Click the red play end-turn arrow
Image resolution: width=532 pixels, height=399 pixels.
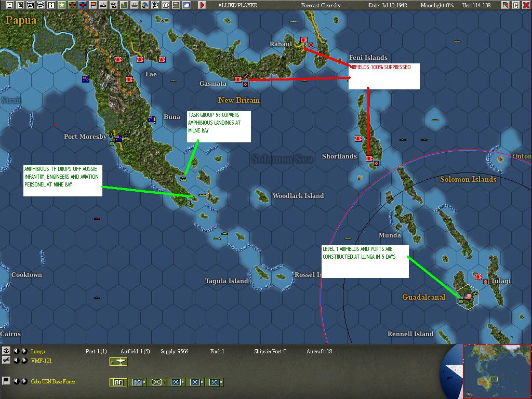[202, 5]
